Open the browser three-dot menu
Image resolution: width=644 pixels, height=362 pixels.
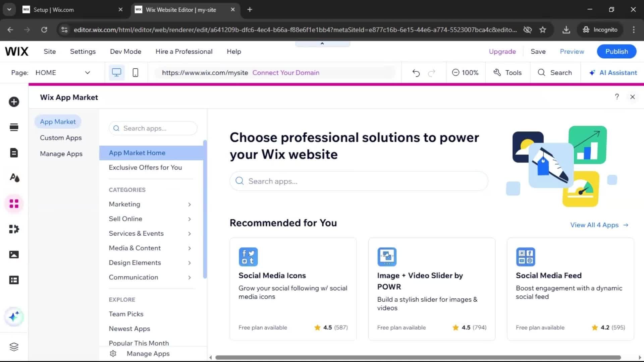pos(634,30)
